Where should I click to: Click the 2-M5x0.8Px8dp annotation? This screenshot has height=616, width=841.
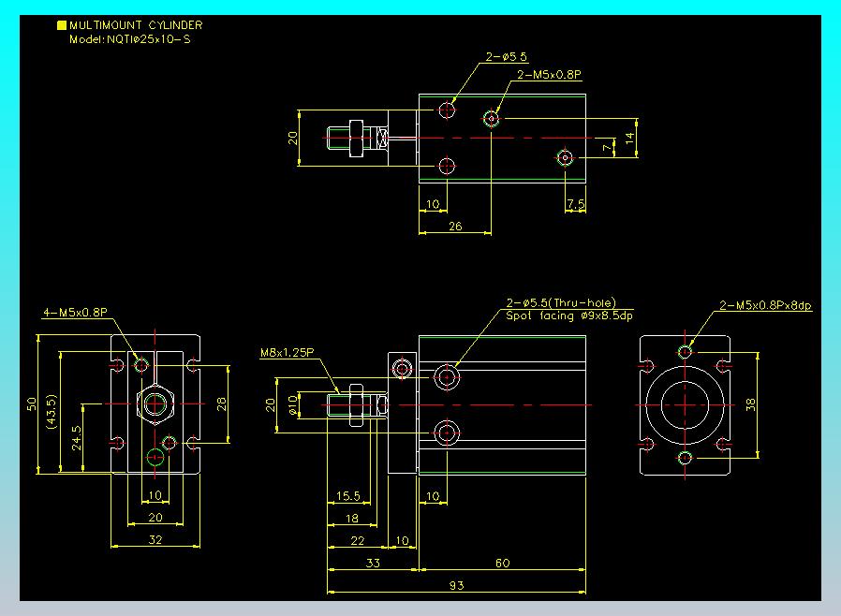point(765,305)
